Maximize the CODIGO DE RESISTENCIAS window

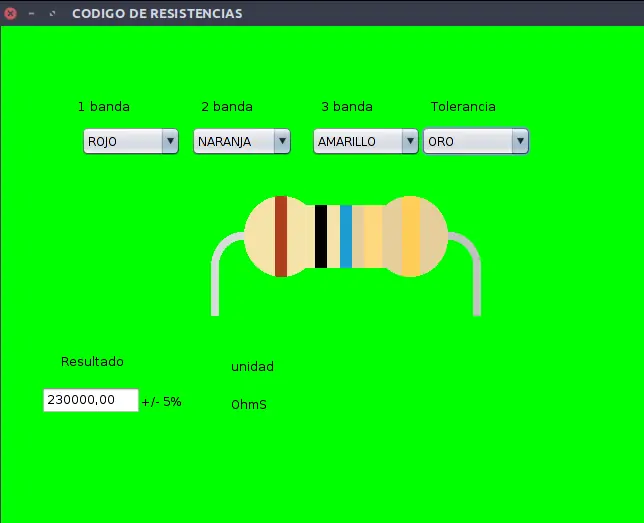(x=52, y=14)
